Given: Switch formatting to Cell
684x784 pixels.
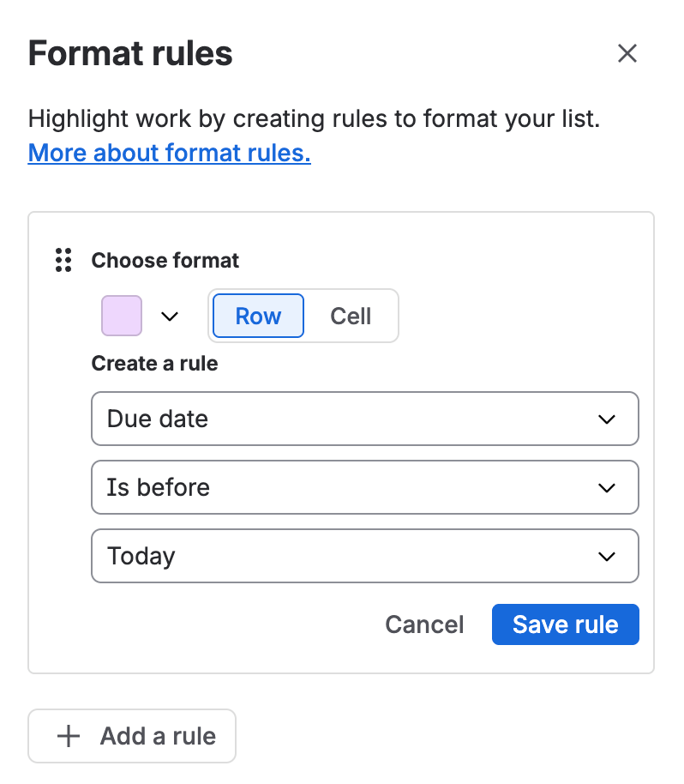Looking at the screenshot, I should coord(351,316).
